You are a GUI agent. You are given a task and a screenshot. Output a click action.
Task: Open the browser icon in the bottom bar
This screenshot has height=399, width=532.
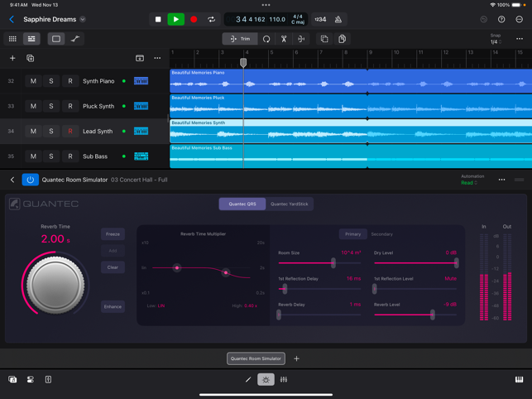pyautogui.click(x=12, y=380)
